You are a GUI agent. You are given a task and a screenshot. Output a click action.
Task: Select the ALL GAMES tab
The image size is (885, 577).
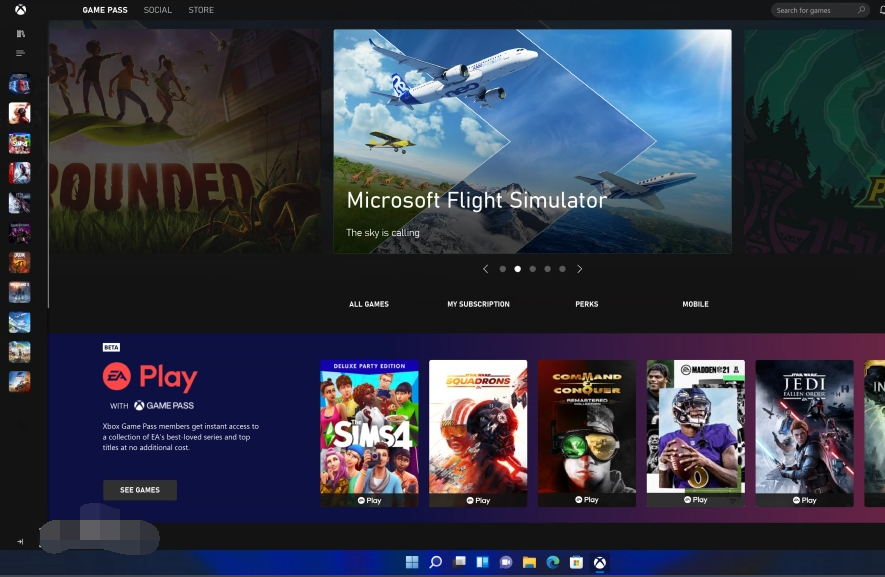(369, 304)
